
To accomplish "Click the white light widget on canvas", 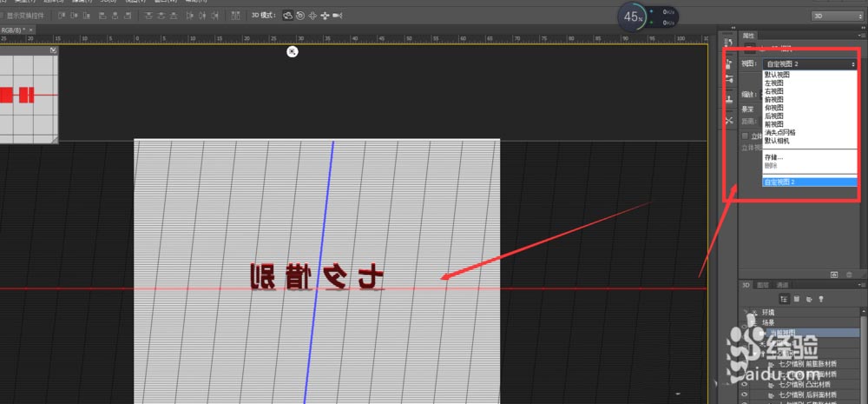I will pyautogui.click(x=293, y=51).
